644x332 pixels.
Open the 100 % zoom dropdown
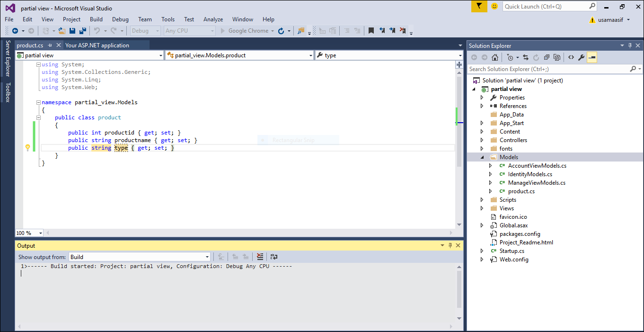29,233
